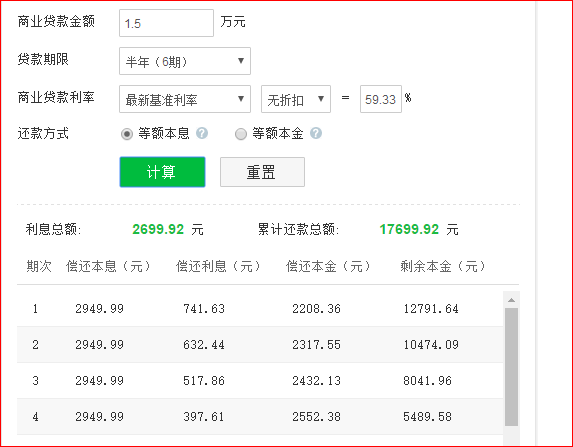The width and height of the screenshot is (573, 447).
Task: Select 等额本金 repayment method
Action: pyautogui.click(x=241, y=134)
